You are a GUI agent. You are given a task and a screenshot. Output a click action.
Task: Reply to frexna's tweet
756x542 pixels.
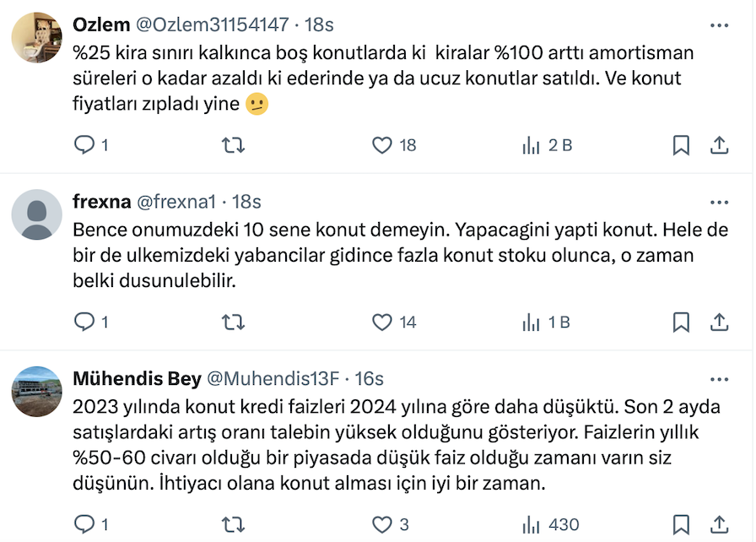click(x=84, y=322)
